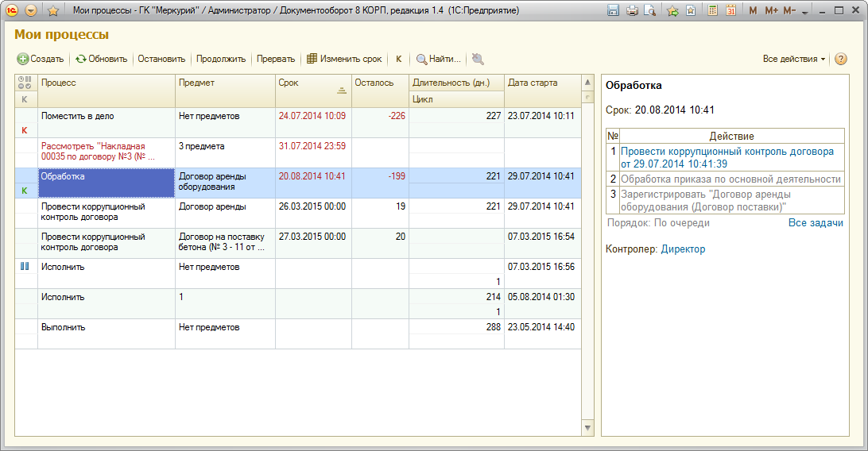This screenshot has width=868, height=451.
Task: Click the Обработка process cell
Action: click(x=107, y=183)
